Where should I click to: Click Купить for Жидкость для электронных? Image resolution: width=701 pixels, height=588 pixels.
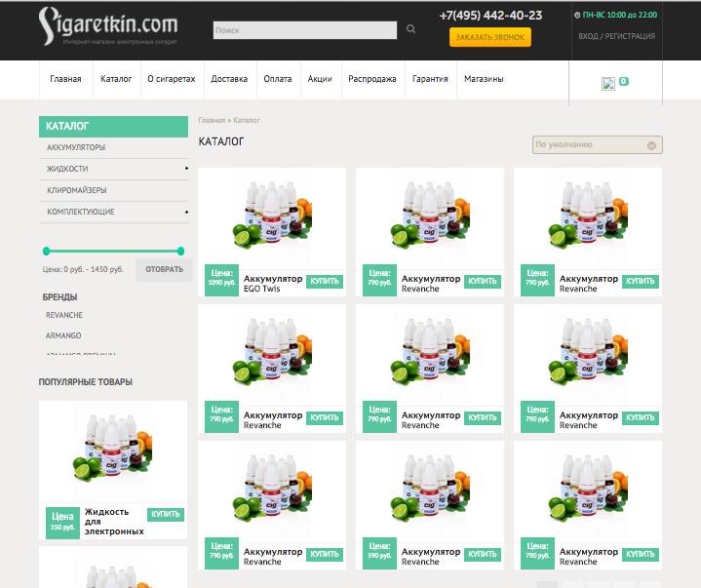166,515
